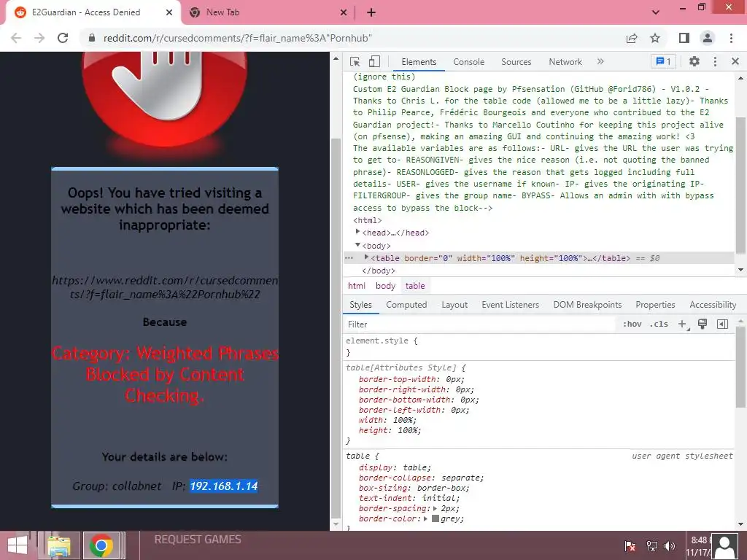747x560 pixels.
Task: Click the highlighted IP 192.168.1.14
Action: click(224, 486)
